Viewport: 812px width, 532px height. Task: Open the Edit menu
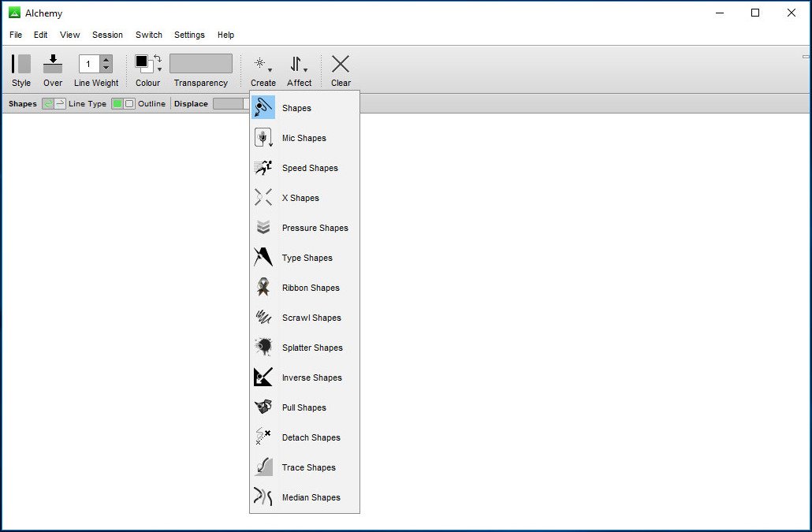(x=40, y=35)
